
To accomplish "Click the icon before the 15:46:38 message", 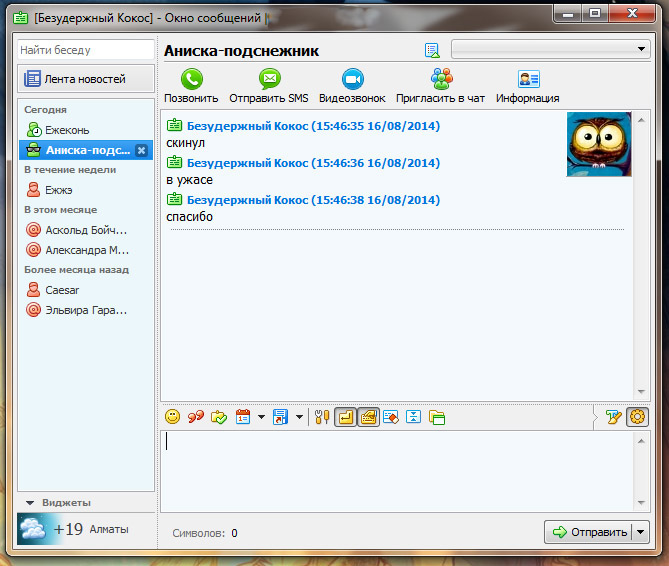I will click(174, 199).
